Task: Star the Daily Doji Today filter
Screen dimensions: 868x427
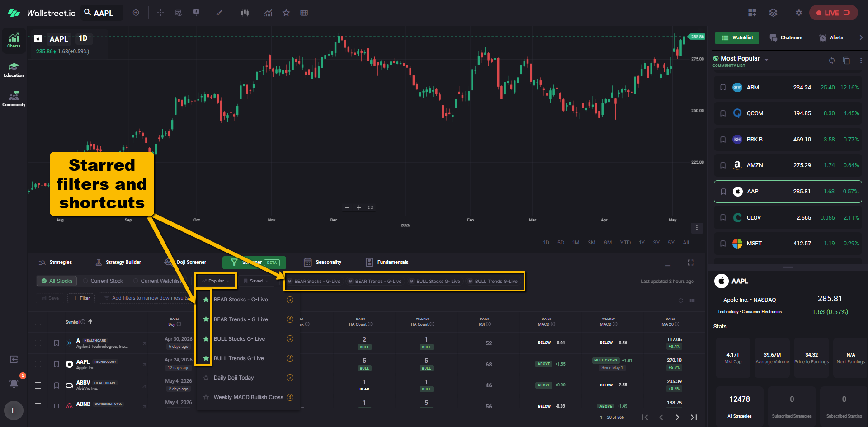Action: (206, 378)
